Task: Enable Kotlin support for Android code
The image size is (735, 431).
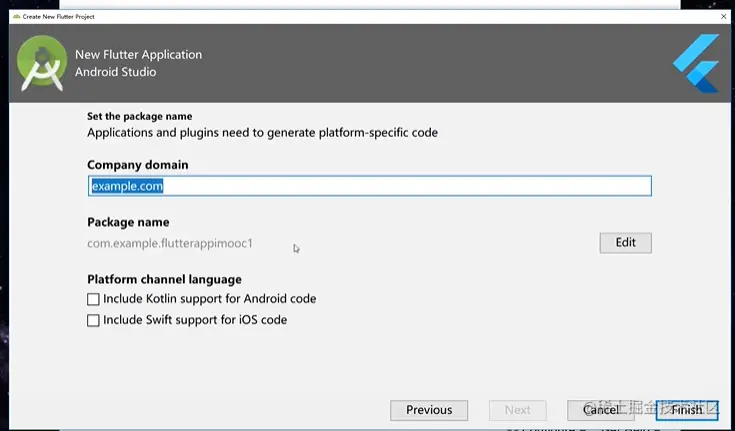Action: [94, 299]
